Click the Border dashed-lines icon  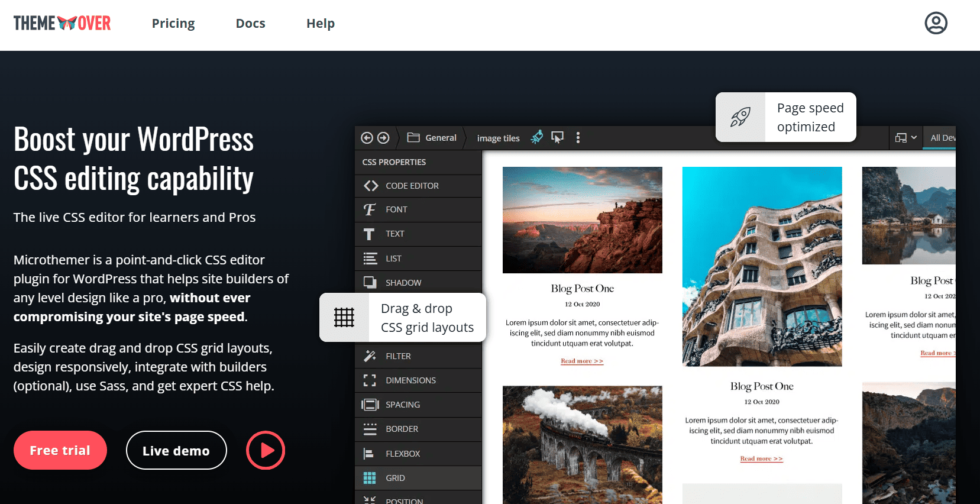pyautogui.click(x=370, y=429)
